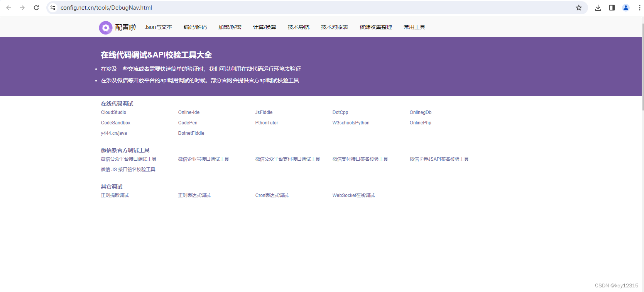The image size is (644, 292).
Task: Open the 常用工具 navigation menu
Action: click(414, 27)
